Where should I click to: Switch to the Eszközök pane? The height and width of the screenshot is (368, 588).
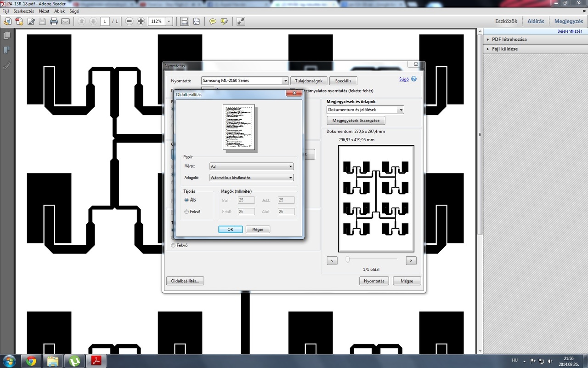click(506, 21)
